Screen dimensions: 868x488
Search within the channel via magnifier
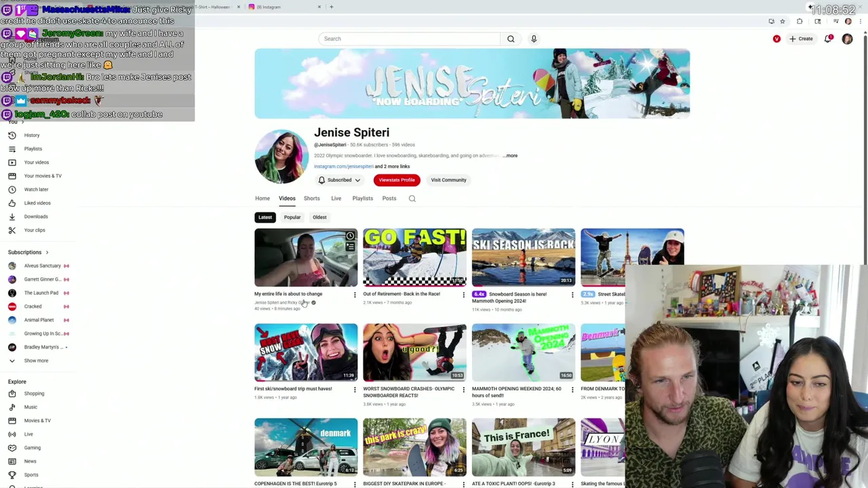point(412,199)
